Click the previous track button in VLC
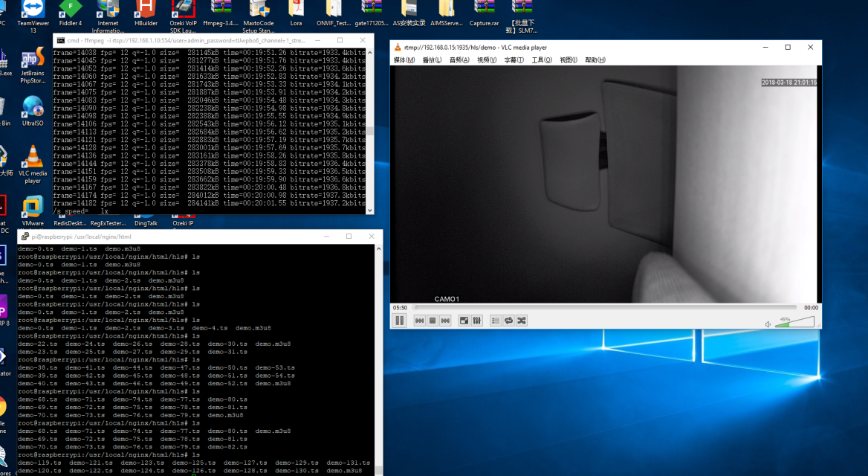868x476 pixels. tap(419, 321)
